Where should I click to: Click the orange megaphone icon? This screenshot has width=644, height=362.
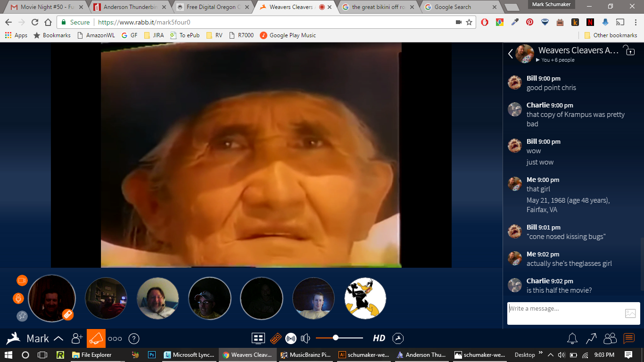pos(96,338)
